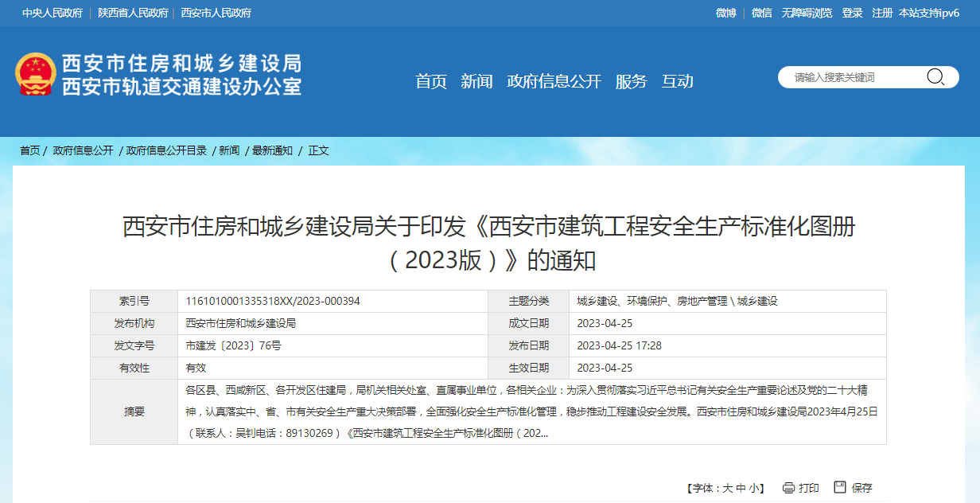Select 政府信息公开 in main navigation

pos(554,81)
